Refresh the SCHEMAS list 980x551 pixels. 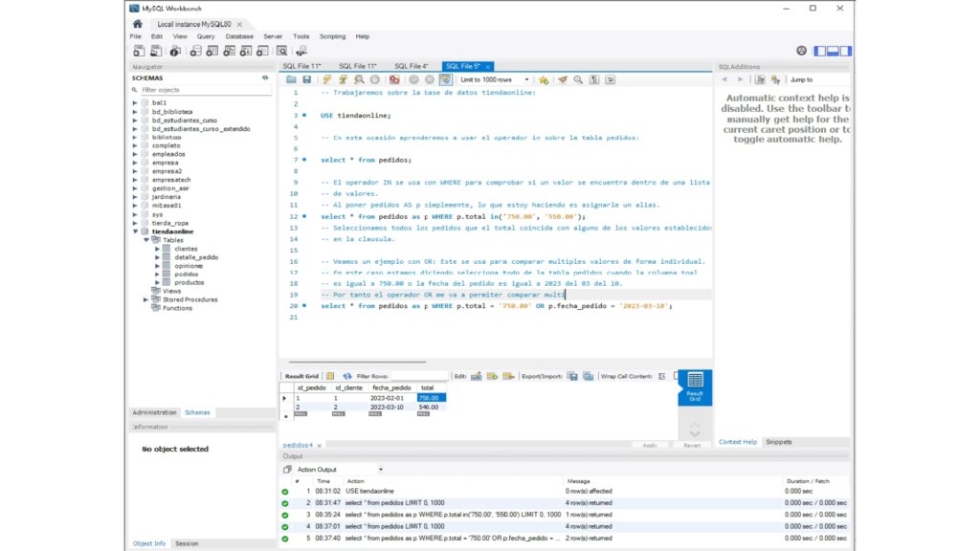(x=265, y=78)
